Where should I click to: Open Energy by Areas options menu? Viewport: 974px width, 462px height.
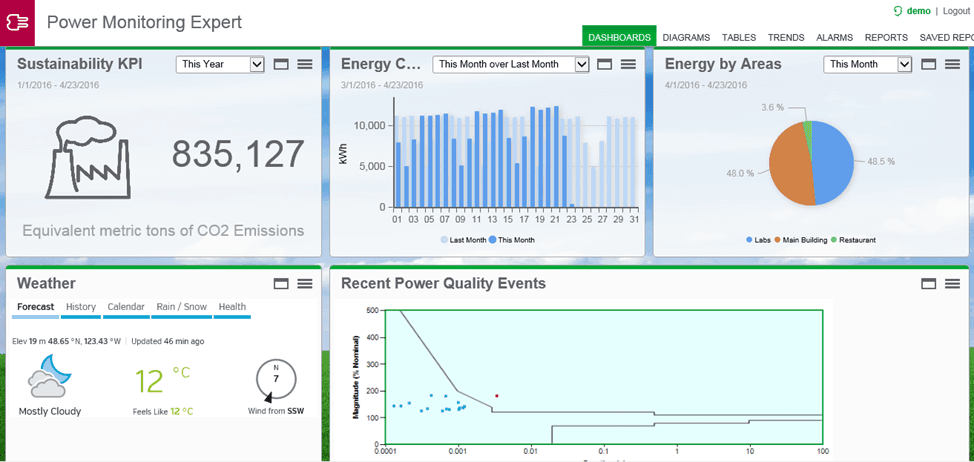pyautogui.click(x=952, y=64)
